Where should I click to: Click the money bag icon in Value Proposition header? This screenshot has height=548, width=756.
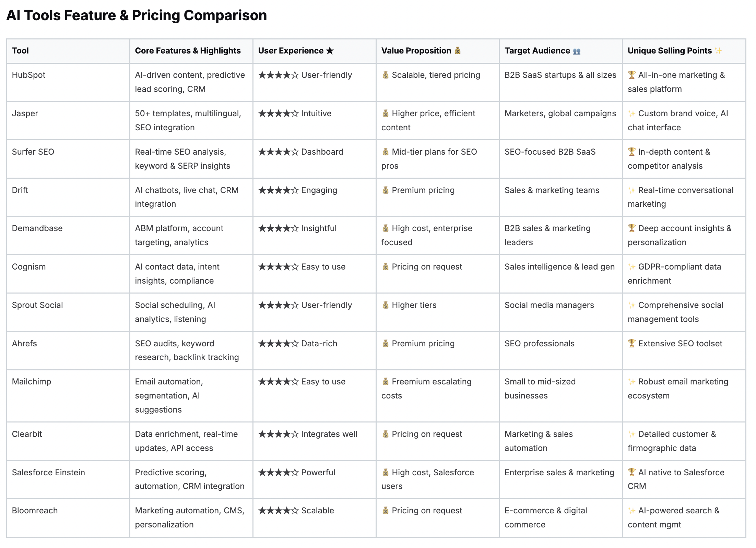[458, 51]
